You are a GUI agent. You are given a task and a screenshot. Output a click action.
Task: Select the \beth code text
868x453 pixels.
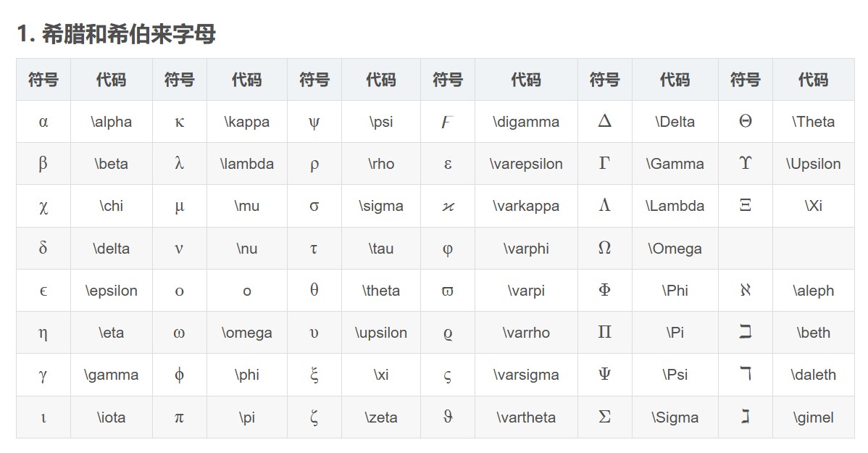(813, 333)
